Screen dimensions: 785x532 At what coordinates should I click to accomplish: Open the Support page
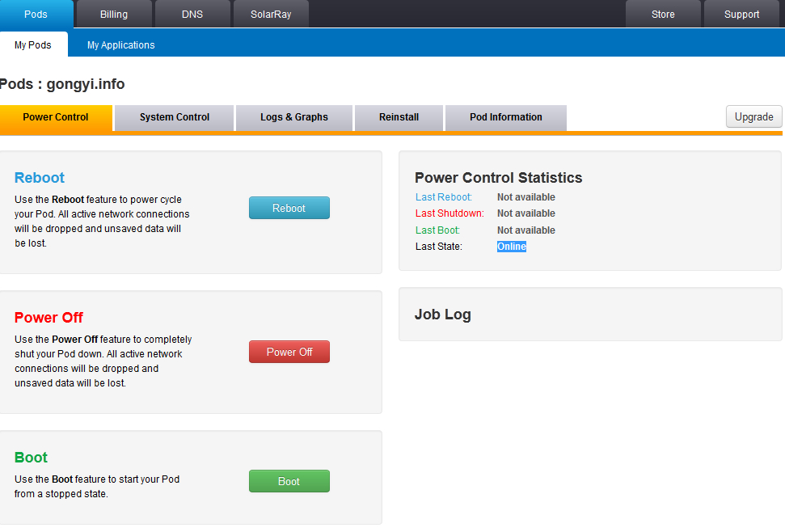click(741, 14)
